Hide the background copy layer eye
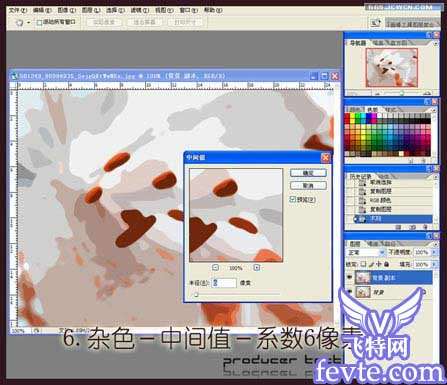This screenshot has height=385, width=447. coord(350,277)
